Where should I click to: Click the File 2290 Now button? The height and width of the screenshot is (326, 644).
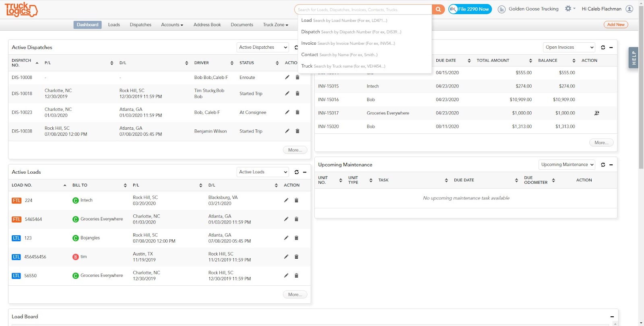pos(470,9)
